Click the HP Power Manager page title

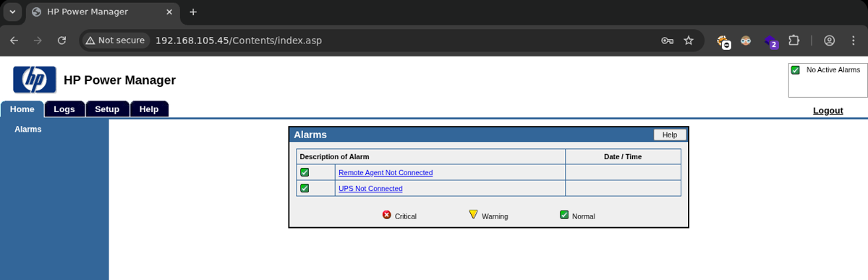coord(119,80)
